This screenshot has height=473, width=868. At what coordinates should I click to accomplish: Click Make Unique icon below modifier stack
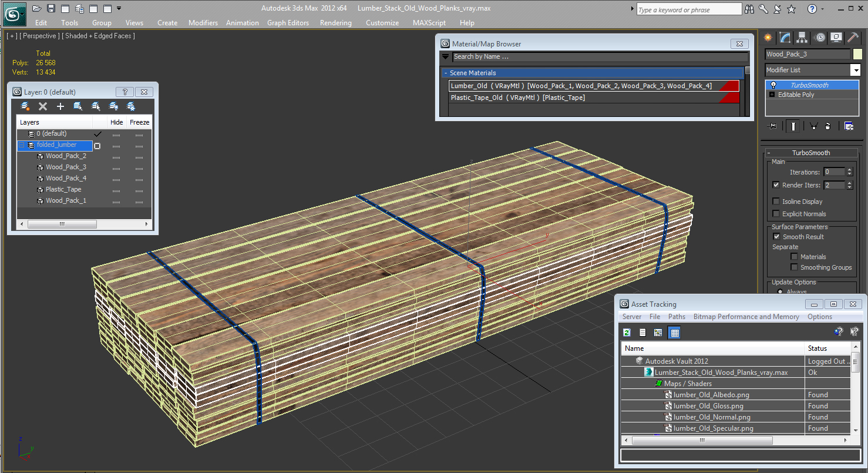(813, 126)
